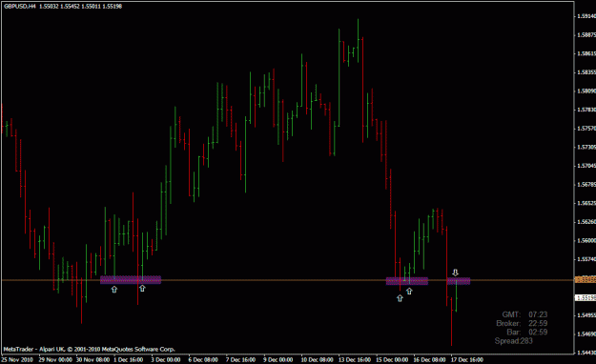Click the '15 Dec 00:00' date label
This screenshot has width=596, height=364.
point(392,359)
